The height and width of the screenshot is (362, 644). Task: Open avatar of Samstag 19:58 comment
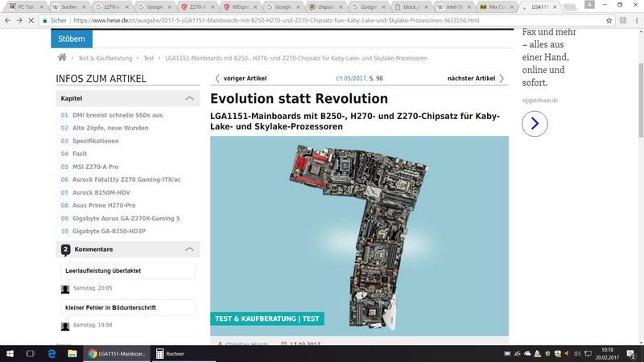pos(65,327)
